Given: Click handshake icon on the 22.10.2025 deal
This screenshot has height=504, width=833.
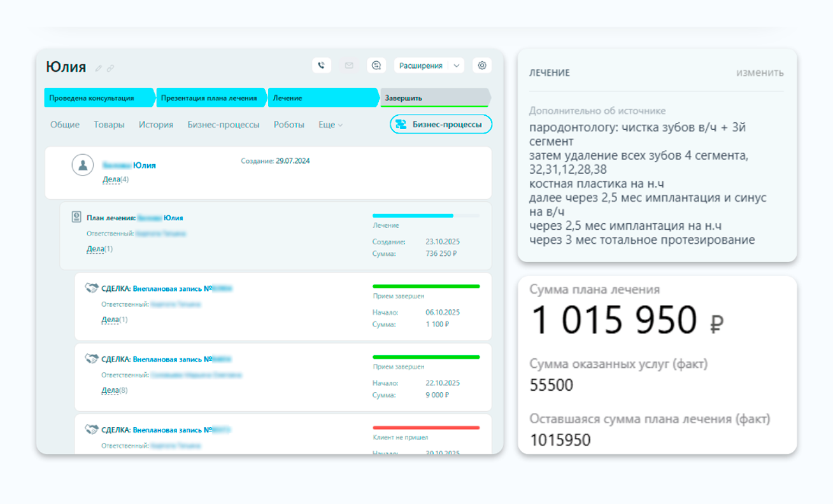Looking at the screenshot, I should [92, 359].
